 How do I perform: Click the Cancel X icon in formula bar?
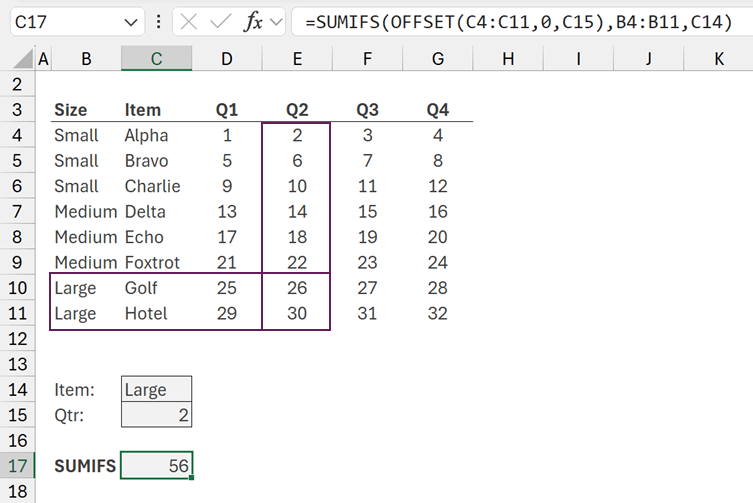pos(191,21)
